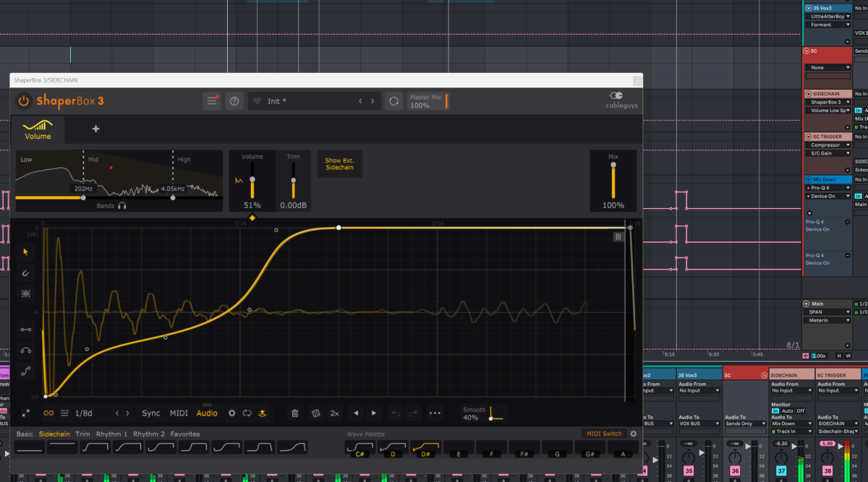The height and width of the screenshot is (482, 868).
Task: Click the 2x double wave button
Action: [335, 413]
